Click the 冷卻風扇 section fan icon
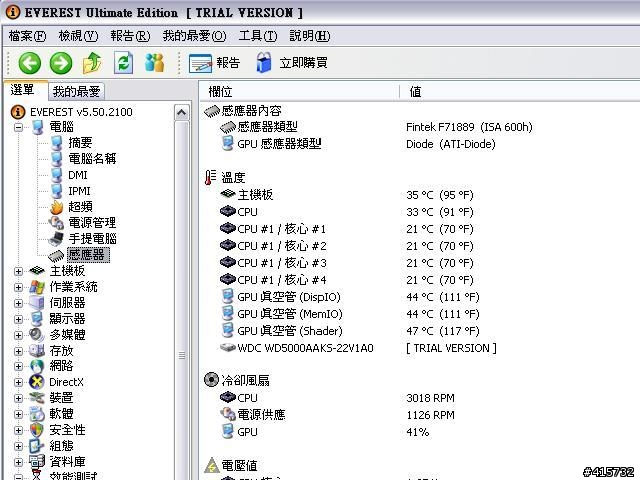640x480 pixels. (211, 380)
